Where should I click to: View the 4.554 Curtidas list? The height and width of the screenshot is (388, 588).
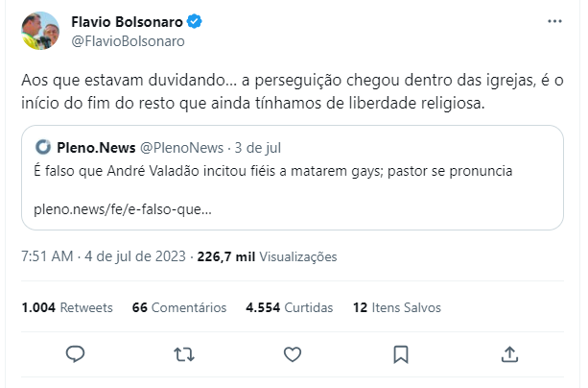coord(289,307)
